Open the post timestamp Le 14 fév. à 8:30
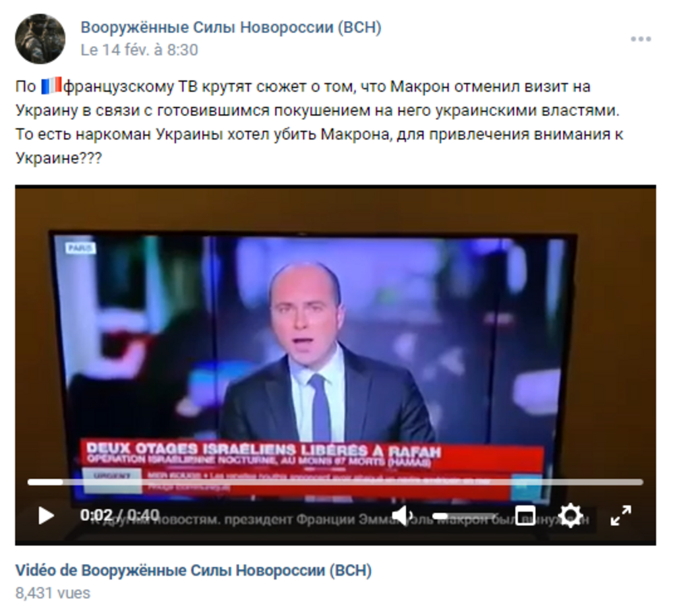Image resolution: width=675 pixels, height=616 pixels. pos(140,50)
